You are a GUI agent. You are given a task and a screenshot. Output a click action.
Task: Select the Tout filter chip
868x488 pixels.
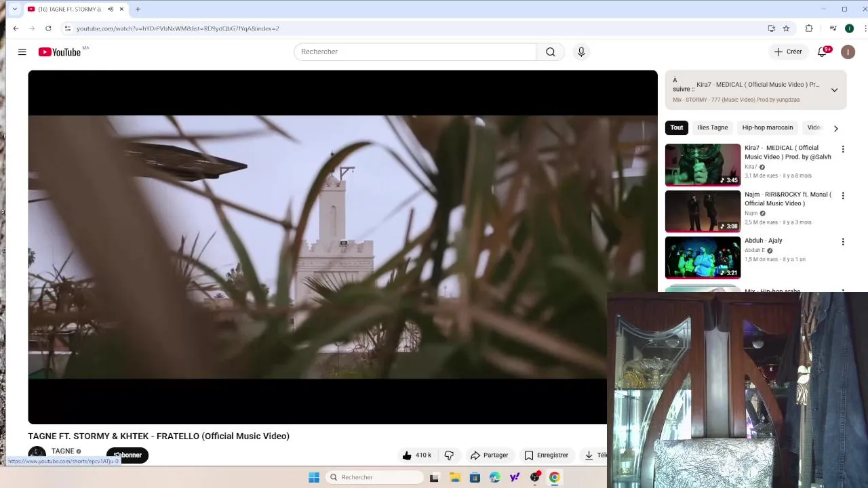coord(677,127)
